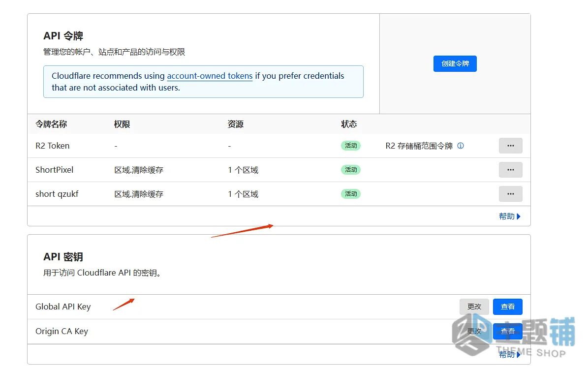Viewport: 588px width, 371px height.
Task: Click the 令牌名称 column header
Action: click(x=51, y=124)
